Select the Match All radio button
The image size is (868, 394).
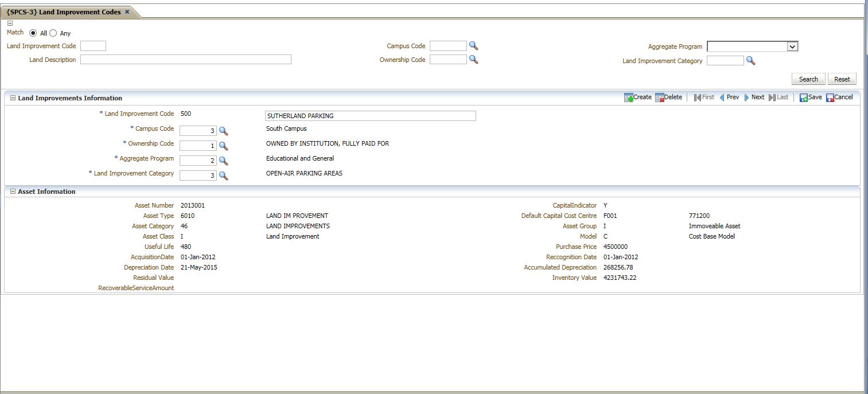(x=33, y=33)
